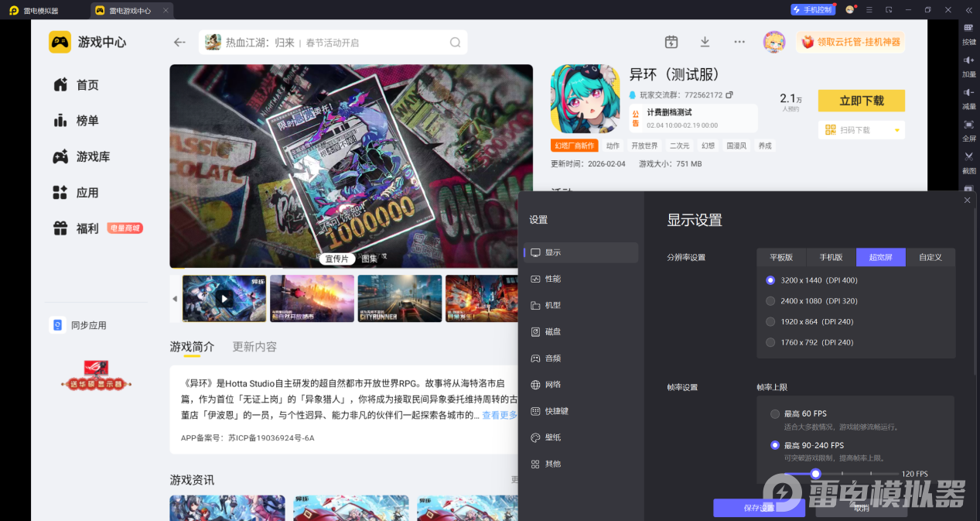Image resolution: width=980 pixels, height=521 pixels.
Task: Open 游戏库 in sidebar
Action: (81, 156)
